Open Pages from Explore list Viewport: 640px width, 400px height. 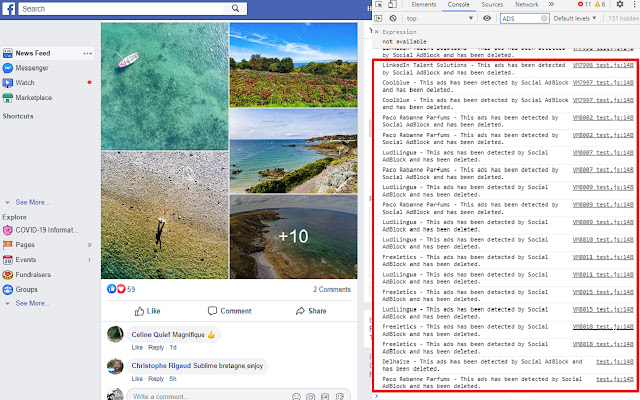pyautogui.click(x=25, y=244)
